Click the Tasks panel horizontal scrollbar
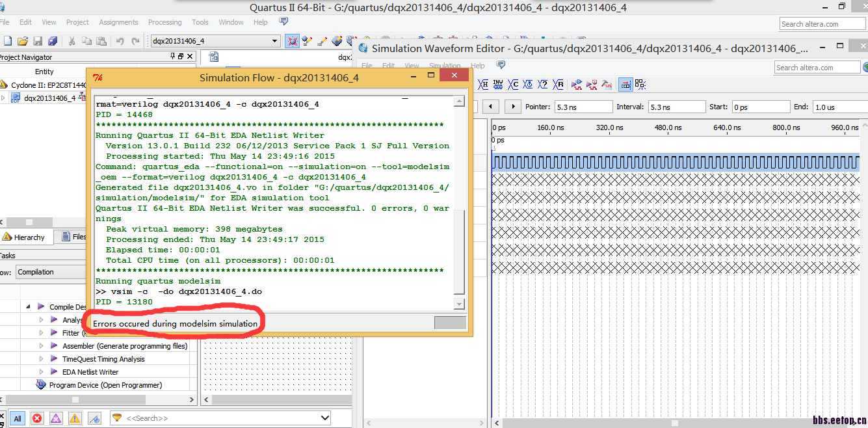 97,399
